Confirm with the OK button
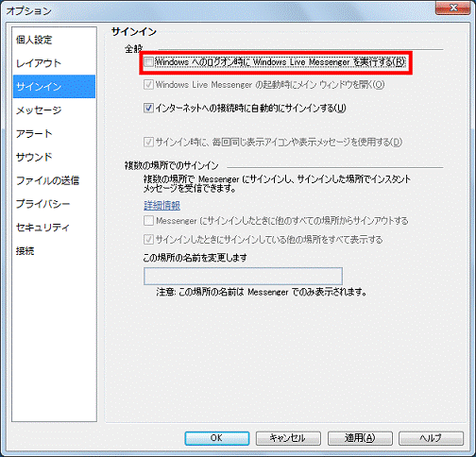This screenshot has height=457, width=476. [x=217, y=438]
